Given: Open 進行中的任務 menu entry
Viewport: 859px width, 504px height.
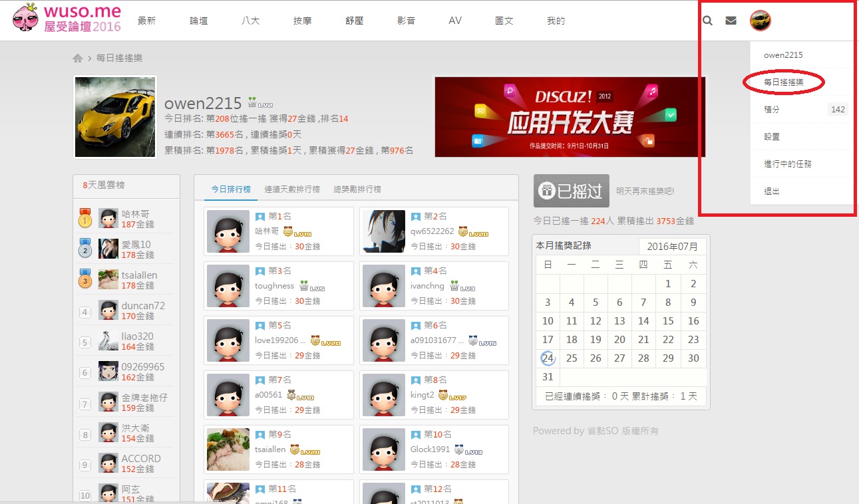Looking at the screenshot, I should click(x=787, y=164).
